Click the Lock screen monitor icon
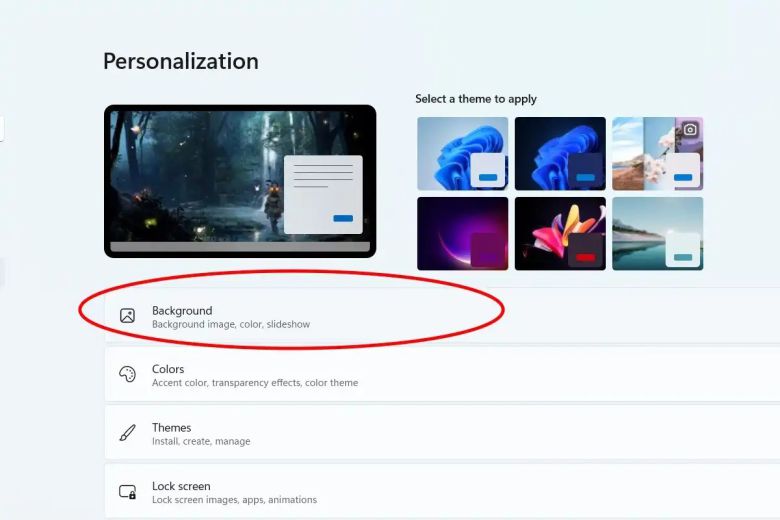The height and width of the screenshot is (520, 780). (x=127, y=491)
